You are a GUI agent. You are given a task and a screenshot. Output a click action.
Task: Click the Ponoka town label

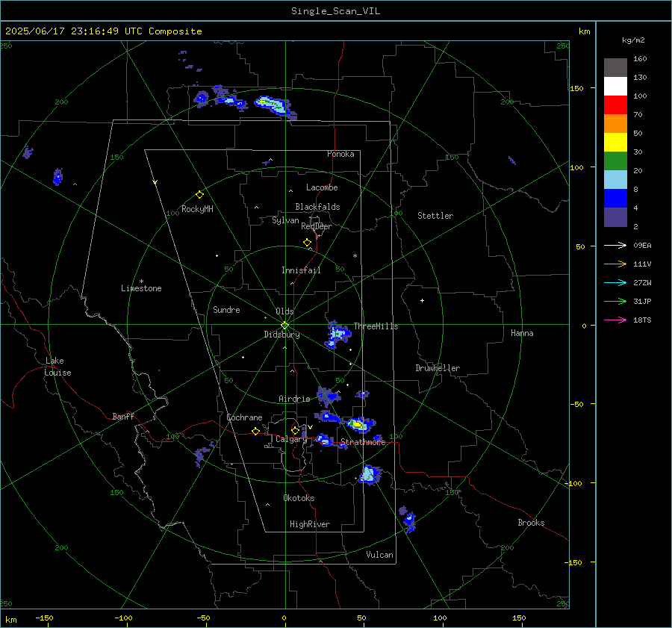[x=340, y=154]
